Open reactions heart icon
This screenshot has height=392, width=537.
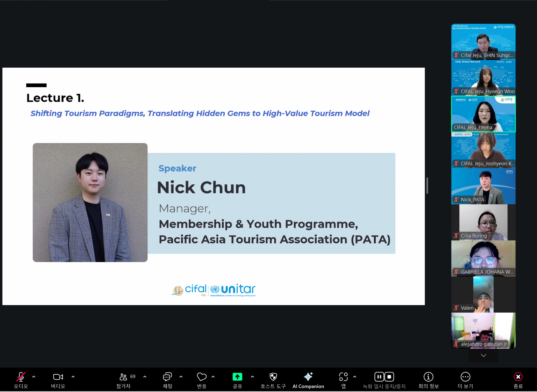click(202, 377)
